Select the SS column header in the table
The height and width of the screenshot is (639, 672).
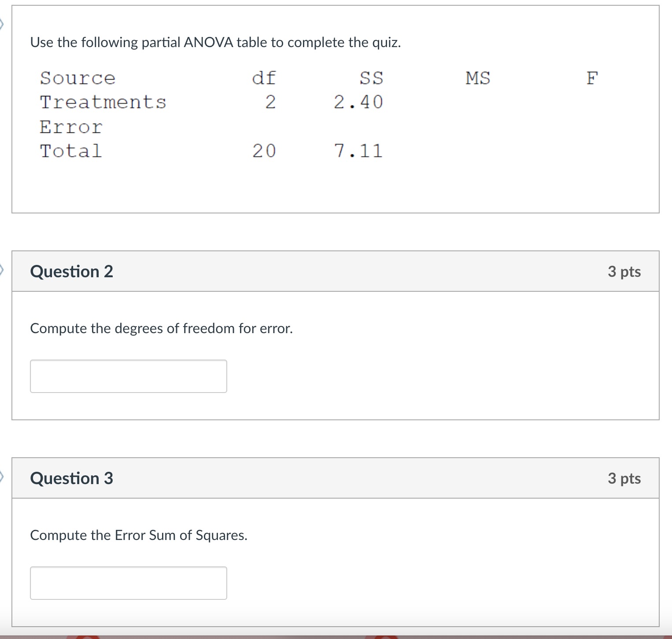370,78
